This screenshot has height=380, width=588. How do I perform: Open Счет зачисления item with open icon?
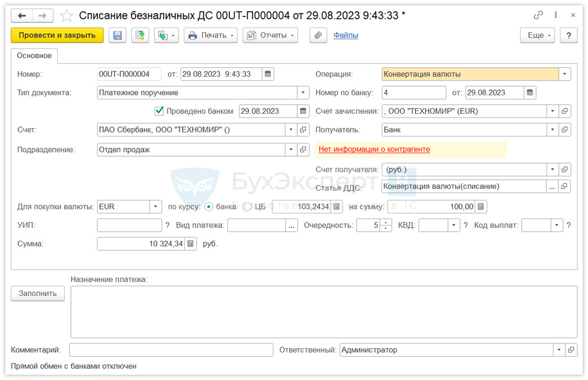point(564,111)
